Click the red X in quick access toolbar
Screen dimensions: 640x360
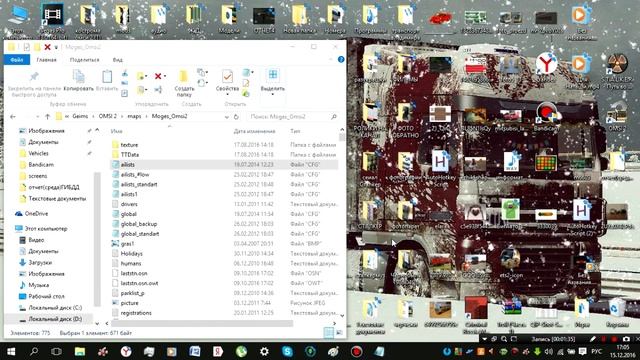coord(47,47)
